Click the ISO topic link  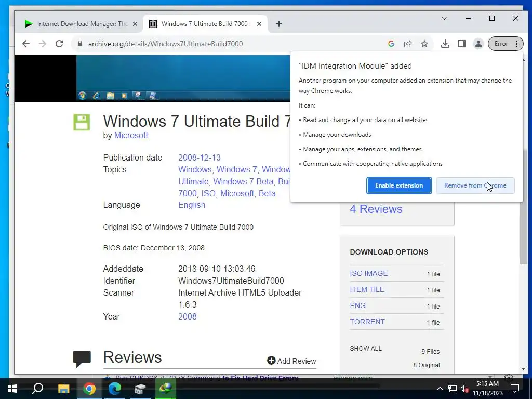[208, 193]
